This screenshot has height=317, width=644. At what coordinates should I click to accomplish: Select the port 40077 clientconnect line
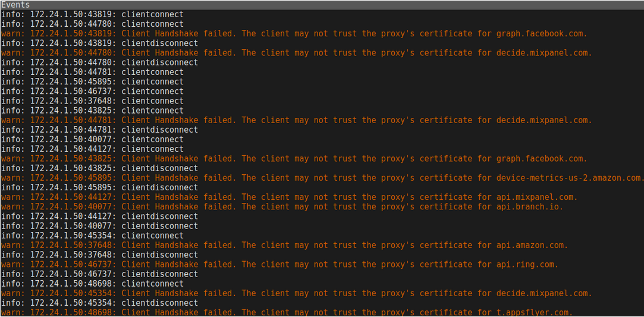tap(92, 139)
